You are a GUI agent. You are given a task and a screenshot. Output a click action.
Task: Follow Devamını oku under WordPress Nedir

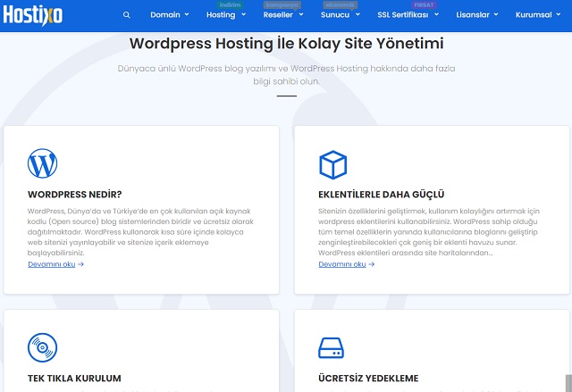point(52,264)
